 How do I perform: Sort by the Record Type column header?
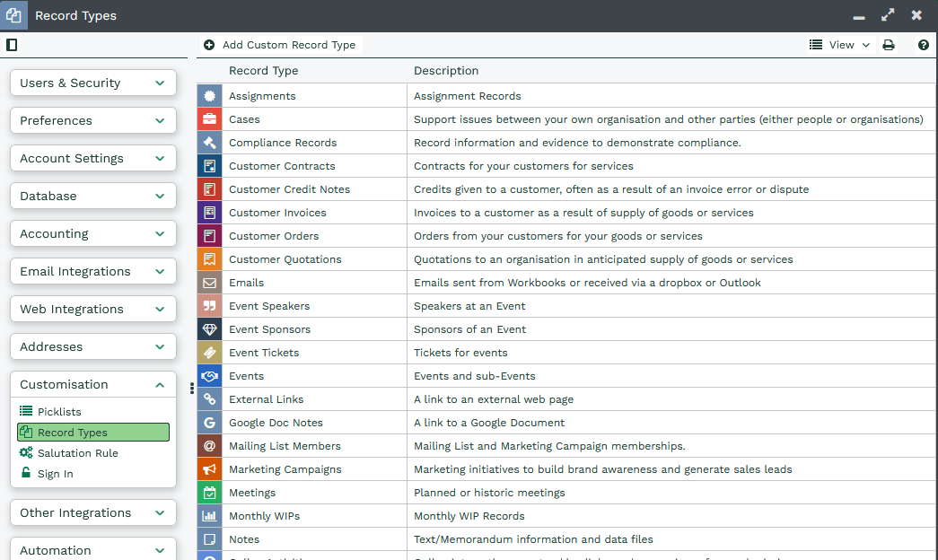(x=263, y=71)
